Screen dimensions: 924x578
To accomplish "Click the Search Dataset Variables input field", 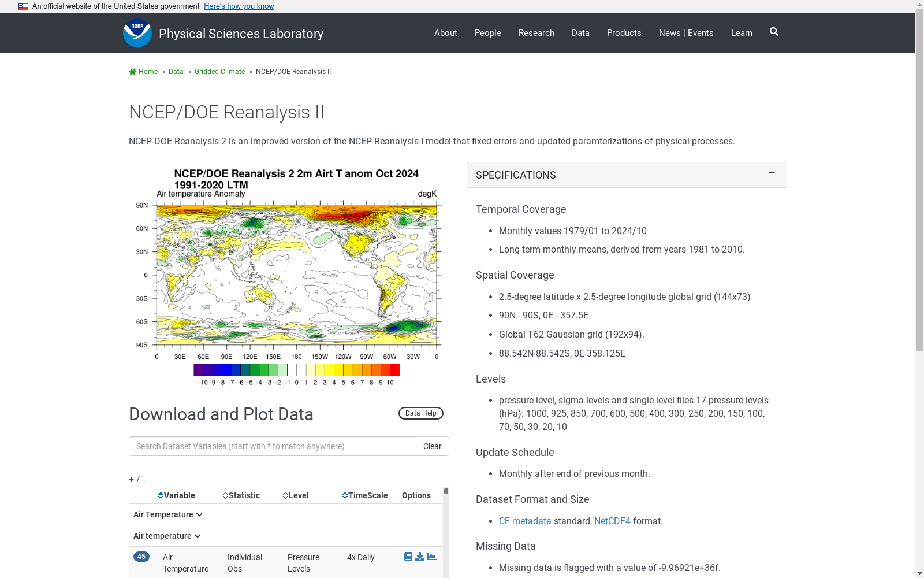I will pyautogui.click(x=273, y=446).
